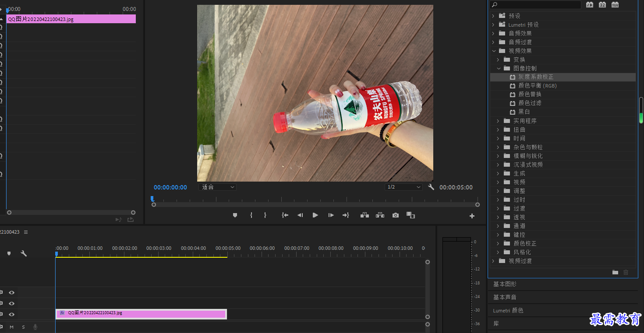
Task: Click the Mark In brace button
Action: click(x=251, y=215)
